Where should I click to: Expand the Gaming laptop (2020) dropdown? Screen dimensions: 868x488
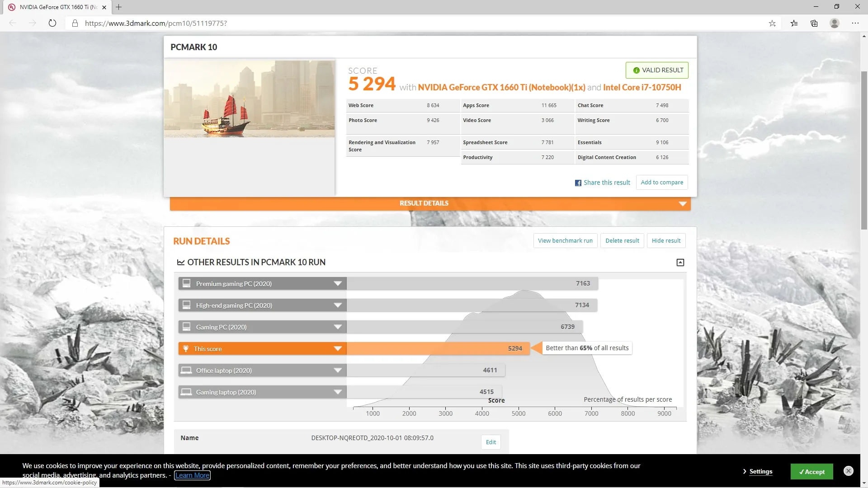coord(337,392)
